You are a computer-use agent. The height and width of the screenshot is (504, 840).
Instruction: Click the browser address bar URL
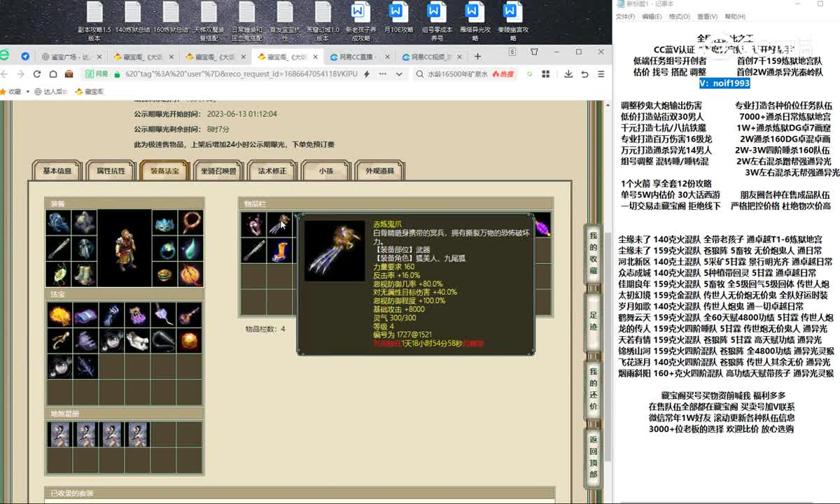241,73
